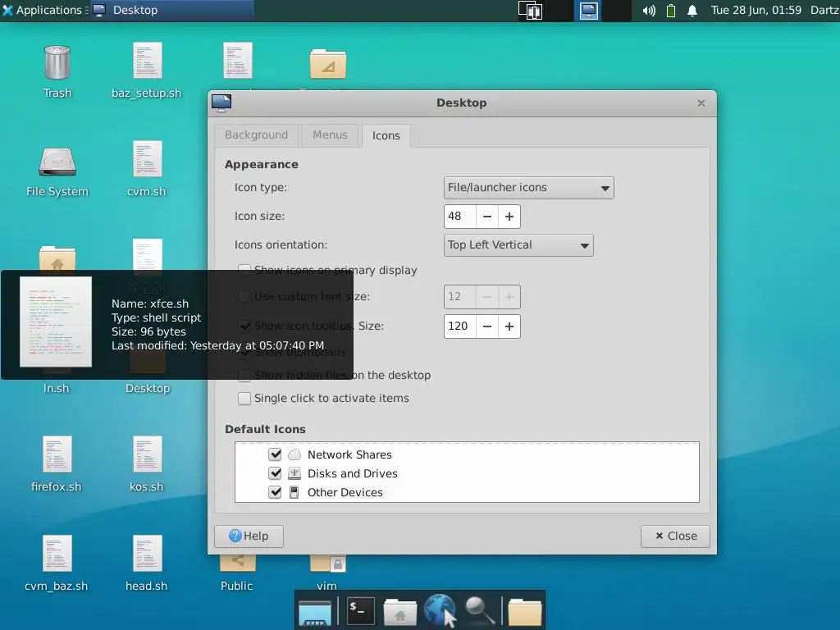Click the Help button
Viewport: 840px width, 630px height.
point(249,536)
